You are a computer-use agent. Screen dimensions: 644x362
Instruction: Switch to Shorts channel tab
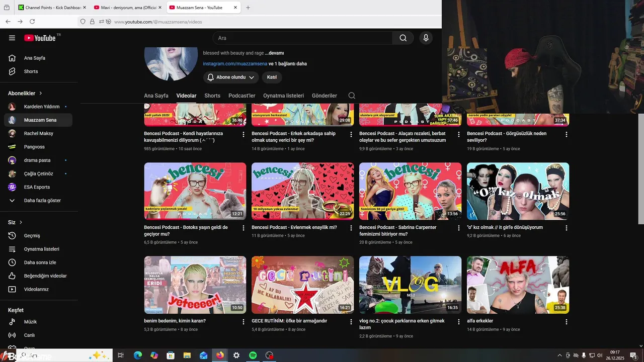tap(212, 96)
